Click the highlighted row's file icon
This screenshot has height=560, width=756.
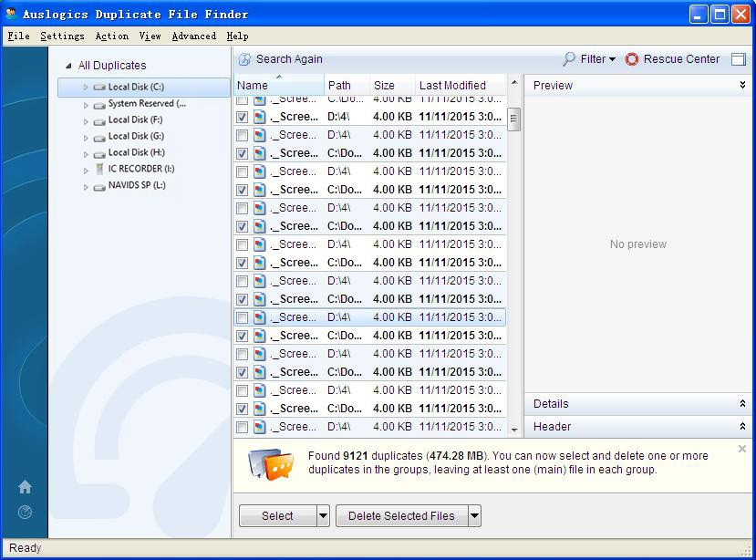click(x=259, y=317)
